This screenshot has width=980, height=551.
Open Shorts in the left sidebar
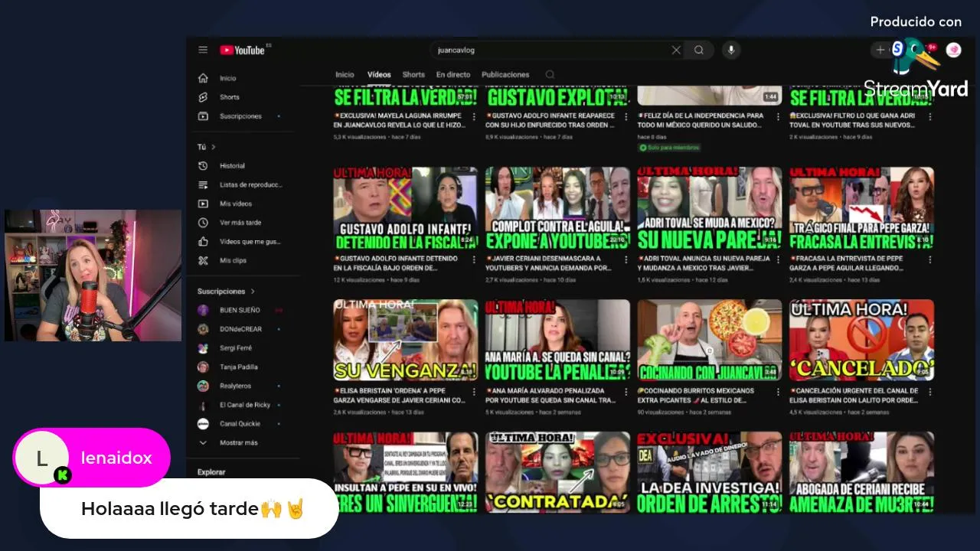click(x=229, y=97)
